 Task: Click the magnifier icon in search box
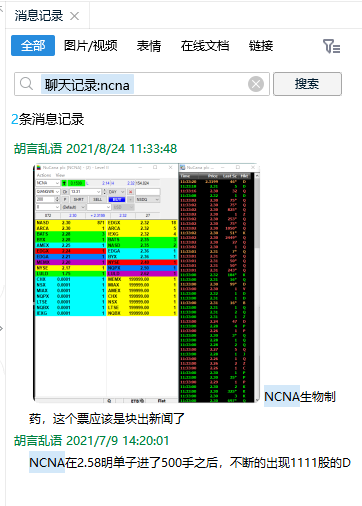(26, 84)
